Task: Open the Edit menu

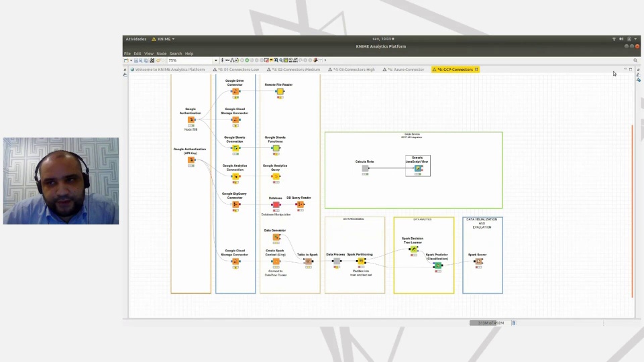Action: point(137,54)
